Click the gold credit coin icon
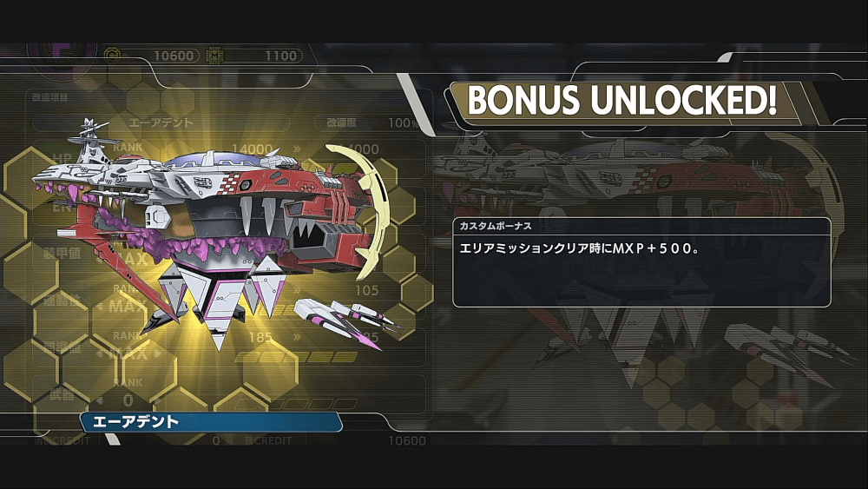Image resolution: width=868 pixels, height=489 pixels. (112, 56)
